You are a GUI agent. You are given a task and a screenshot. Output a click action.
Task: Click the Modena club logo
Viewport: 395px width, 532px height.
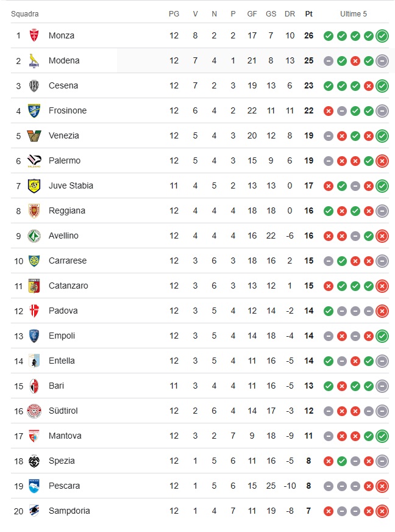point(34,60)
